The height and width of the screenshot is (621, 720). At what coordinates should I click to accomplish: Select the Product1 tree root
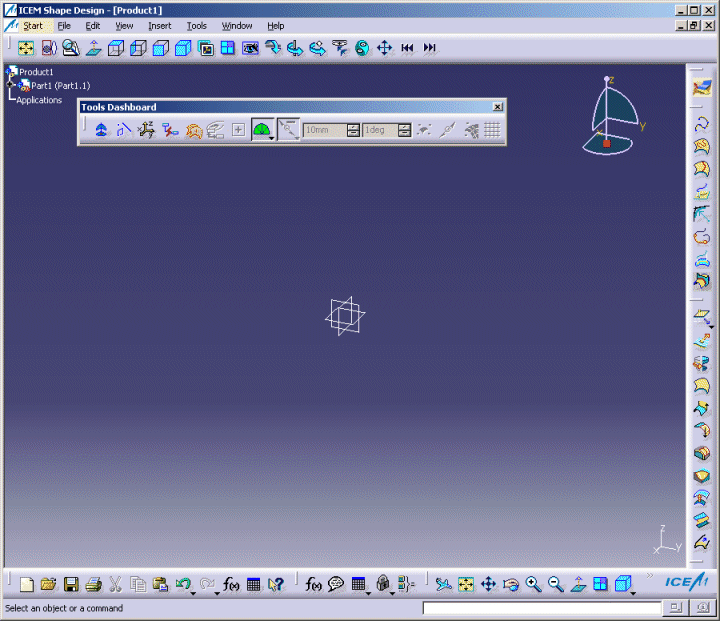click(36, 72)
